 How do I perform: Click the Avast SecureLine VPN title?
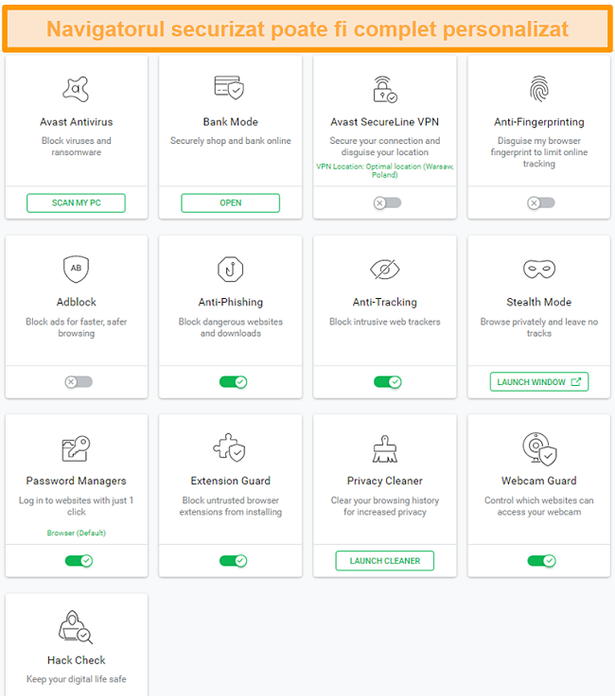[x=385, y=122]
